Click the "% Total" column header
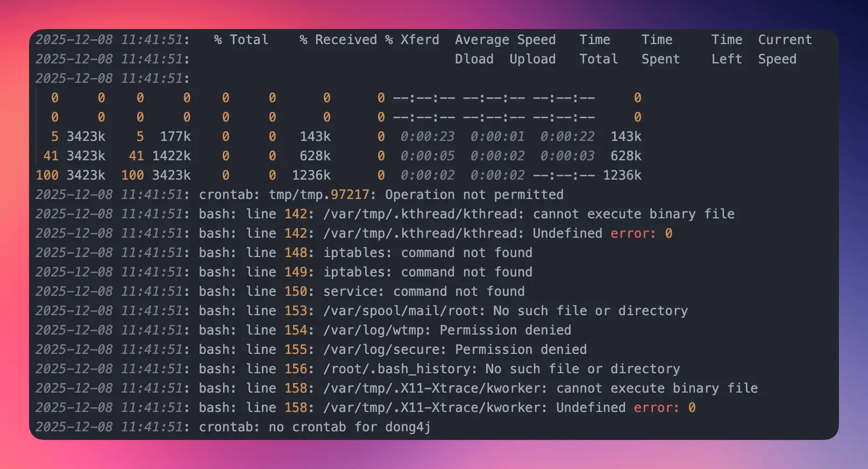This screenshot has width=868, height=469. point(241,40)
